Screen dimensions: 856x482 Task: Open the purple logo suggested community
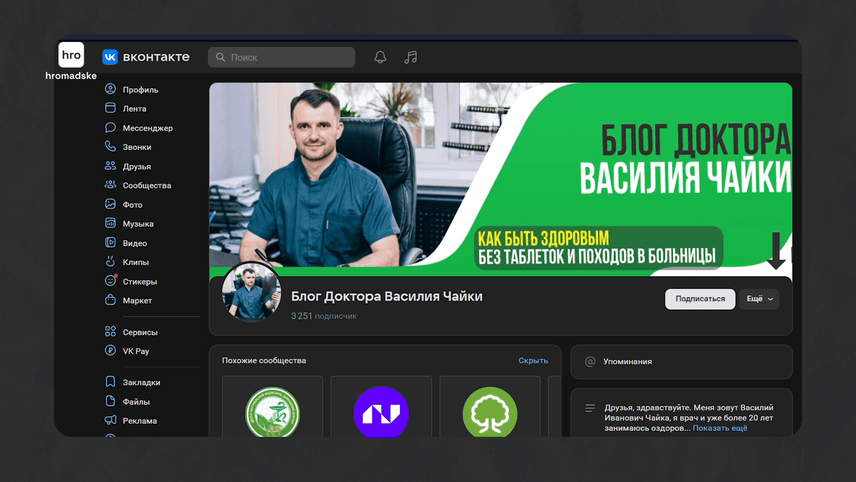coord(381,412)
